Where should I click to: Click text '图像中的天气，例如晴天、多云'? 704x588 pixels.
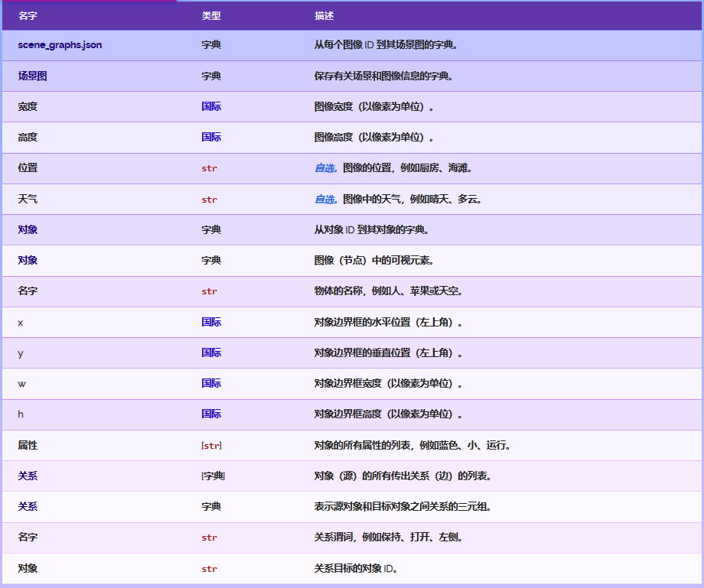[x=412, y=199]
